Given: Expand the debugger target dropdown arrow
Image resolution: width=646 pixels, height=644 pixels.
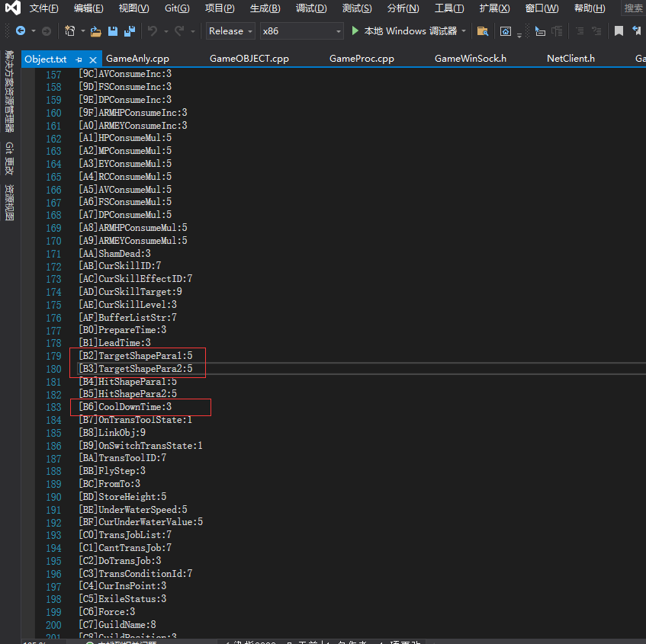Looking at the screenshot, I should coord(464,31).
